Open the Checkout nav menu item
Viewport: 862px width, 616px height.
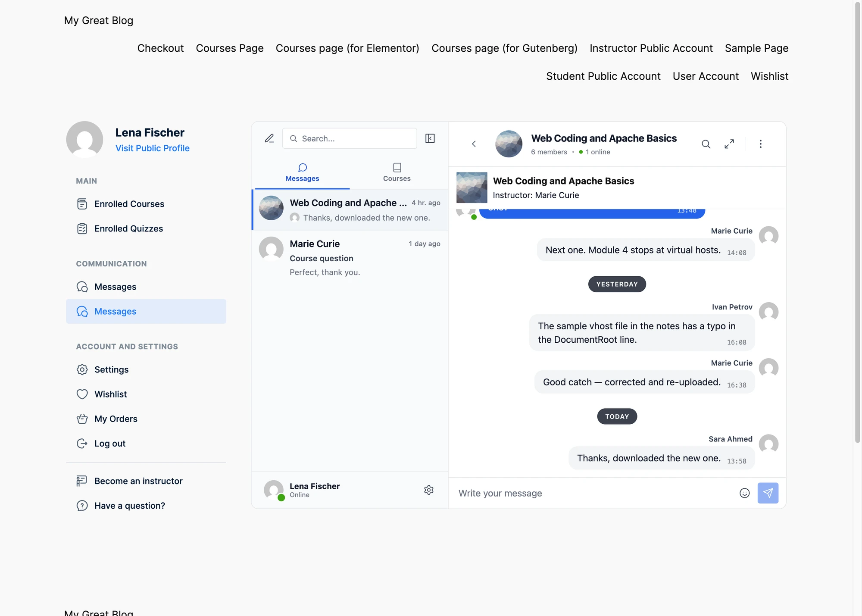[160, 48]
